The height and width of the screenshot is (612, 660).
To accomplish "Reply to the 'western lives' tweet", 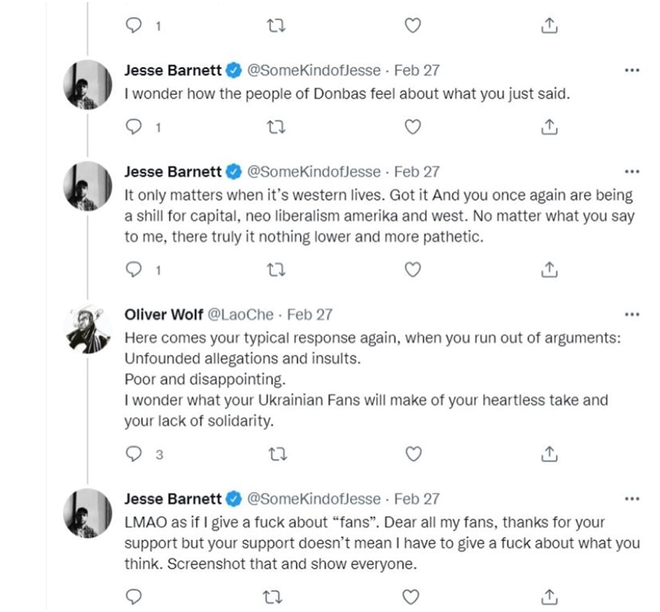I will (137, 269).
